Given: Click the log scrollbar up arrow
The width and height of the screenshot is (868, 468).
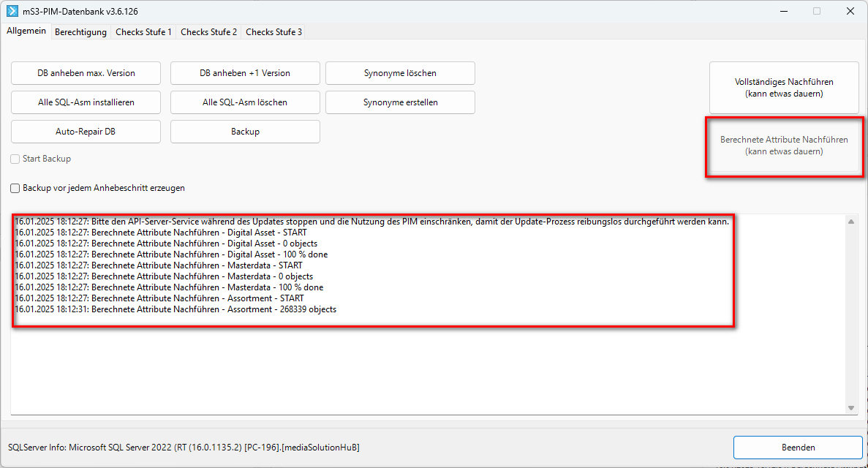Looking at the screenshot, I should pyautogui.click(x=851, y=222).
